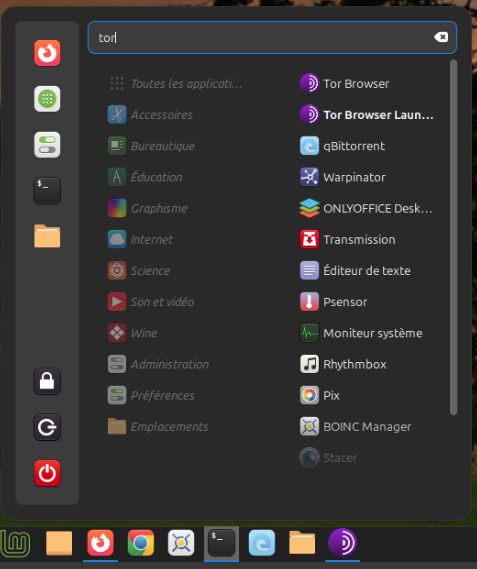Screen dimensions: 477x569
Task: Open the software manager favorite icon
Action: 47,99
